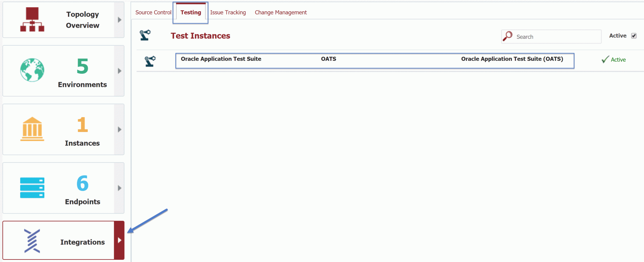
Task: Click the Endpoints server stack icon
Action: 32,188
